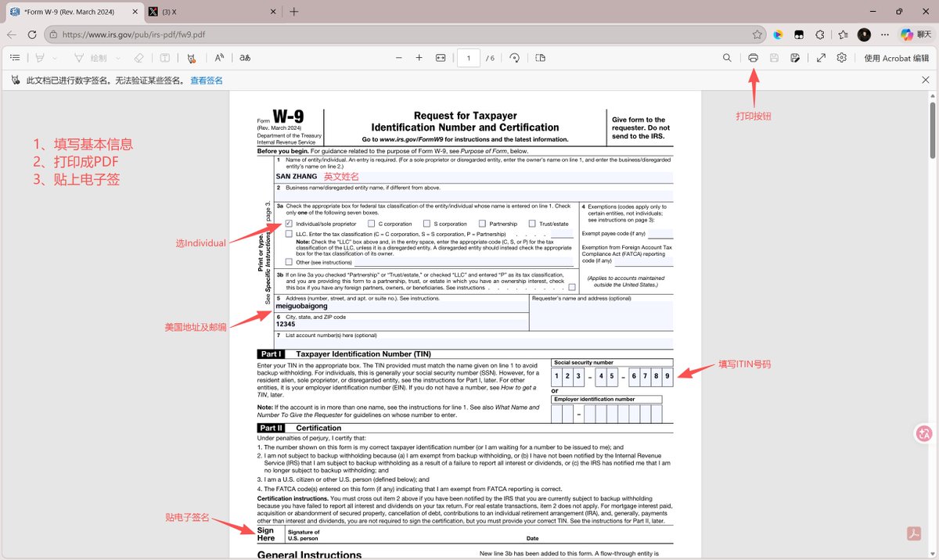Screen dimensions: 939x560
Task: Add this page to favorites with star
Action: pos(757,34)
